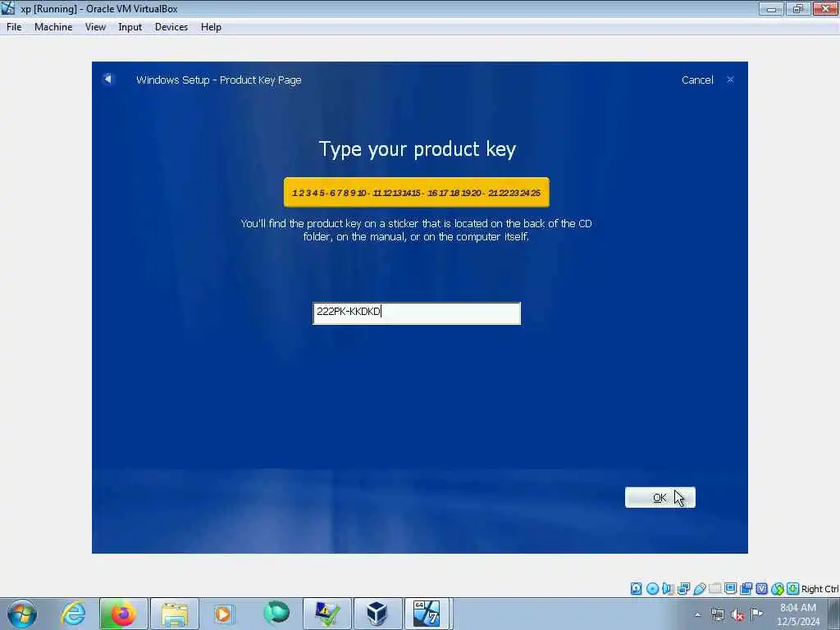Image resolution: width=840 pixels, height=630 pixels.
Task: Confirm the product key with OK
Action: point(660,498)
